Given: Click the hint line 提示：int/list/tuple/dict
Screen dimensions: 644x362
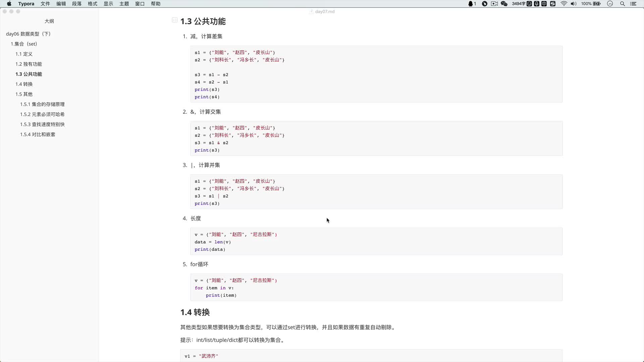Looking at the screenshot, I should (x=233, y=340).
